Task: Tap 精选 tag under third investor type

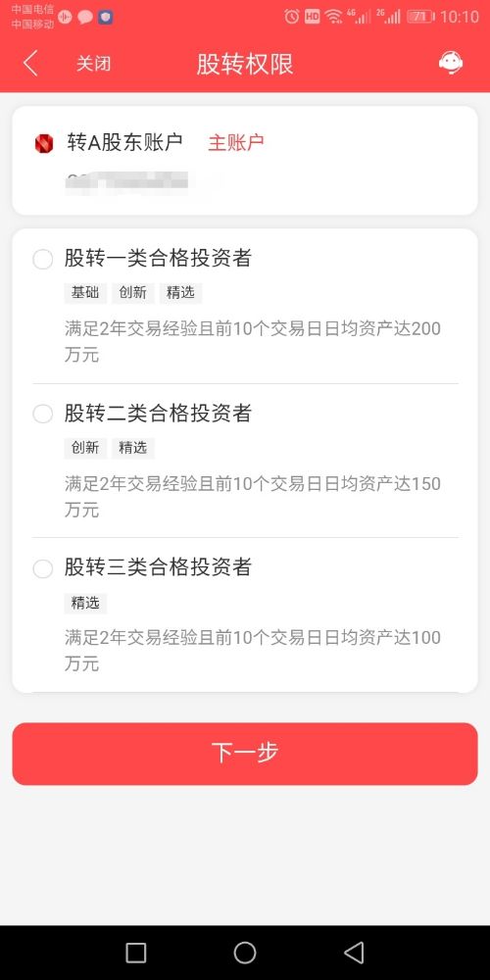Action: pos(85,603)
